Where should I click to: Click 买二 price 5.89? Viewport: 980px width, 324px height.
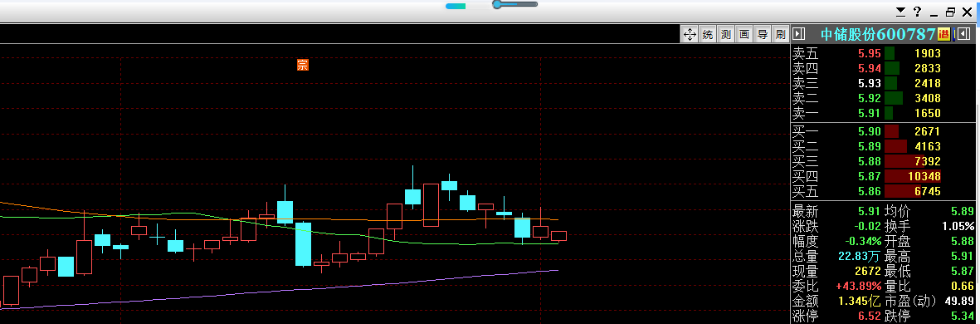pyautogui.click(x=870, y=146)
